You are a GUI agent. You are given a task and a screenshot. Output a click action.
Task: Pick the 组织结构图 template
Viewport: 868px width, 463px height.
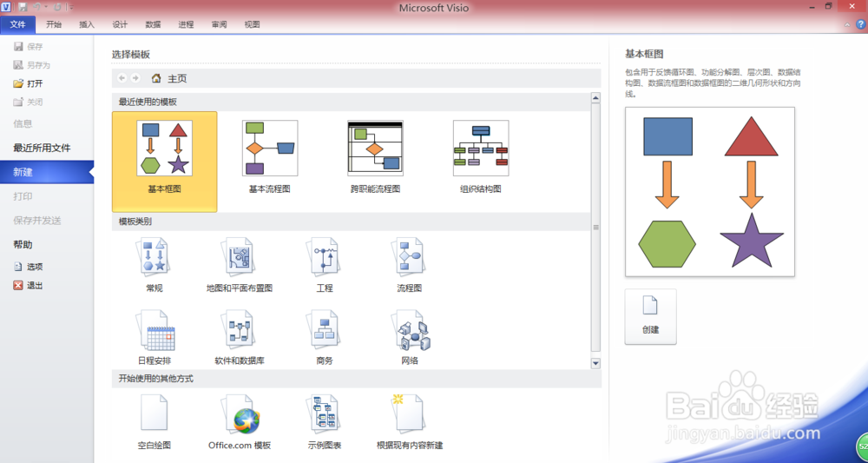pos(481,157)
